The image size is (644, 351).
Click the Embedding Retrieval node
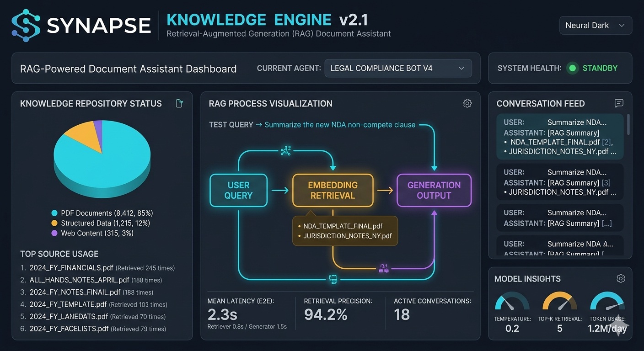[333, 190]
